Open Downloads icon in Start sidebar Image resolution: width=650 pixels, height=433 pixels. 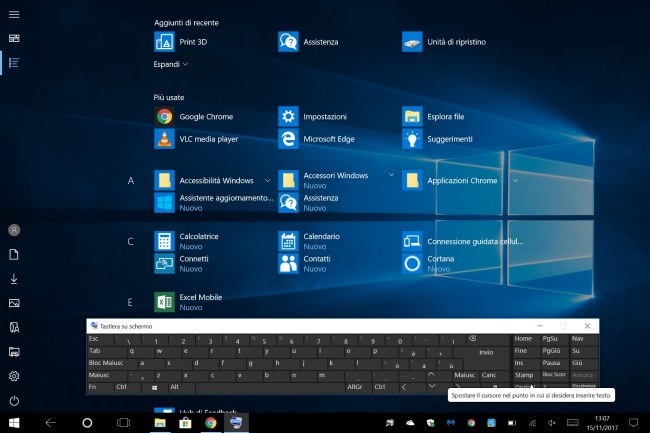(x=14, y=279)
